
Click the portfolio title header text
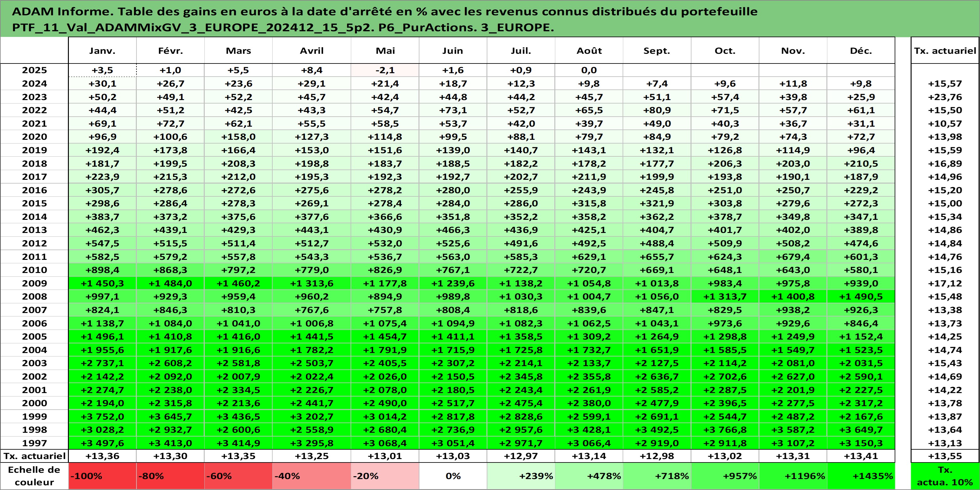click(x=385, y=19)
